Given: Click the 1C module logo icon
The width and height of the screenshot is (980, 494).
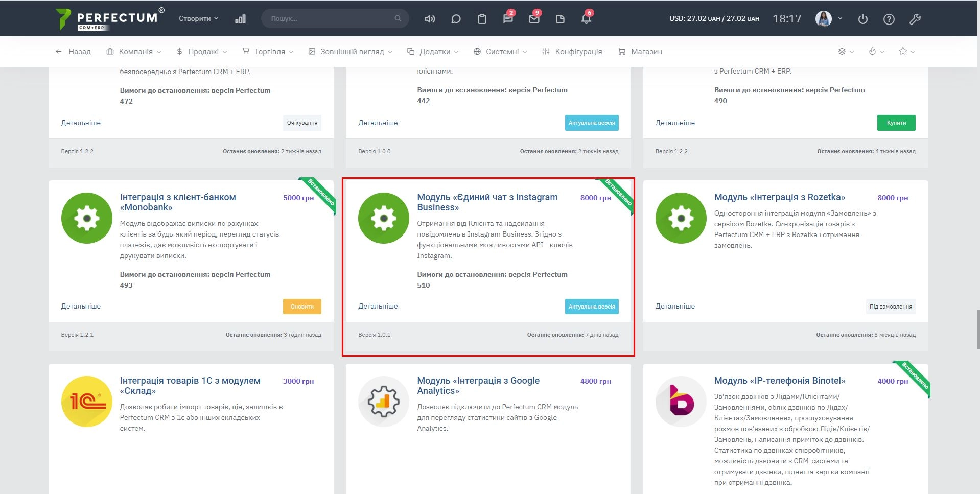Looking at the screenshot, I should [87, 402].
